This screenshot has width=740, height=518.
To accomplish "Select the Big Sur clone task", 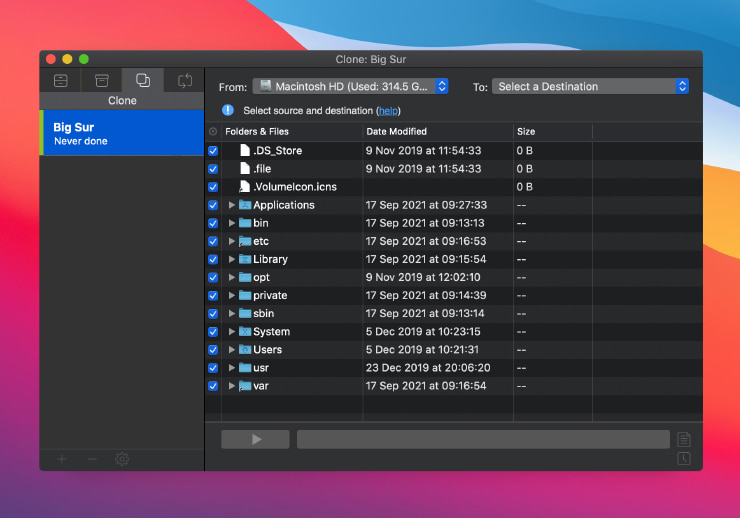I will [x=122, y=133].
